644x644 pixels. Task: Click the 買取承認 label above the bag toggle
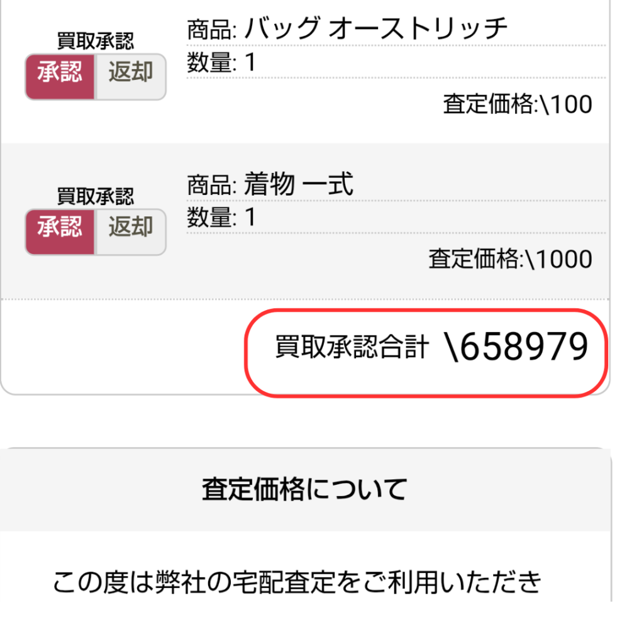point(96,41)
